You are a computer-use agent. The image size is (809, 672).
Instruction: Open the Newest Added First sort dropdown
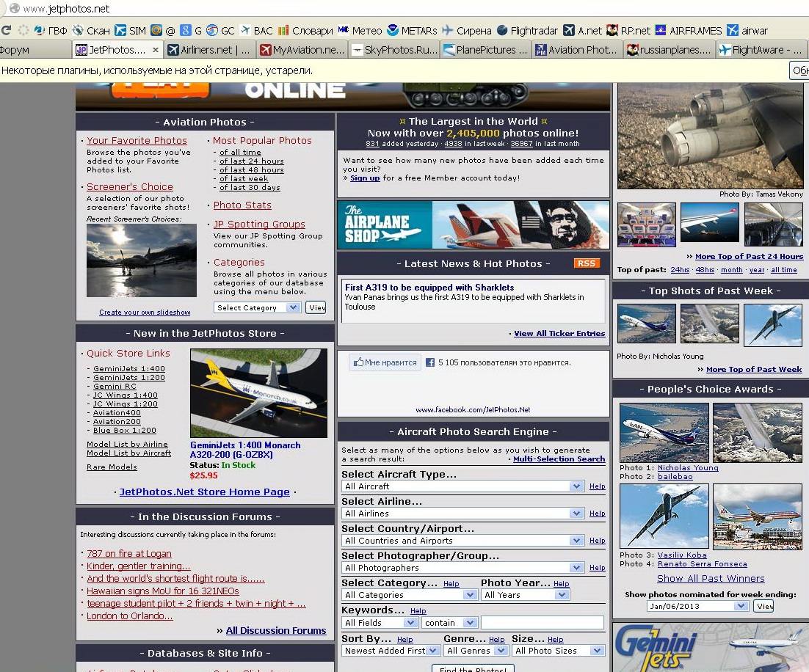[391, 651]
